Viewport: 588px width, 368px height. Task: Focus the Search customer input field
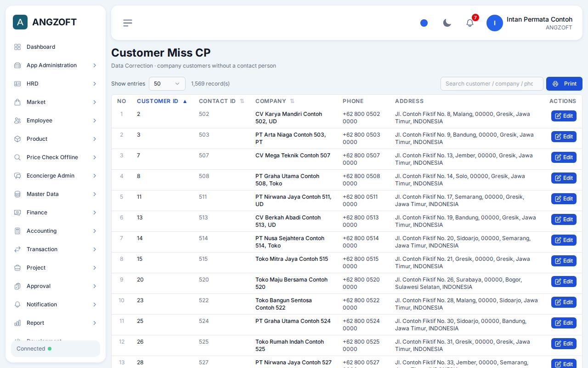(492, 84)
